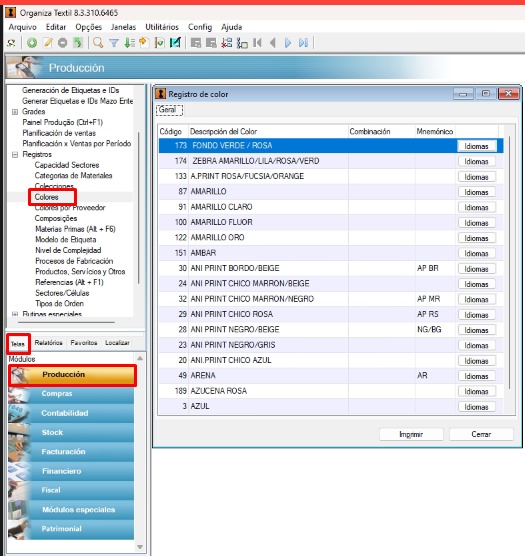Image resolution: width=525 pixels, height=556 pixels.
Task: Click the pencil edit record icon
Action: pos(48,43)
